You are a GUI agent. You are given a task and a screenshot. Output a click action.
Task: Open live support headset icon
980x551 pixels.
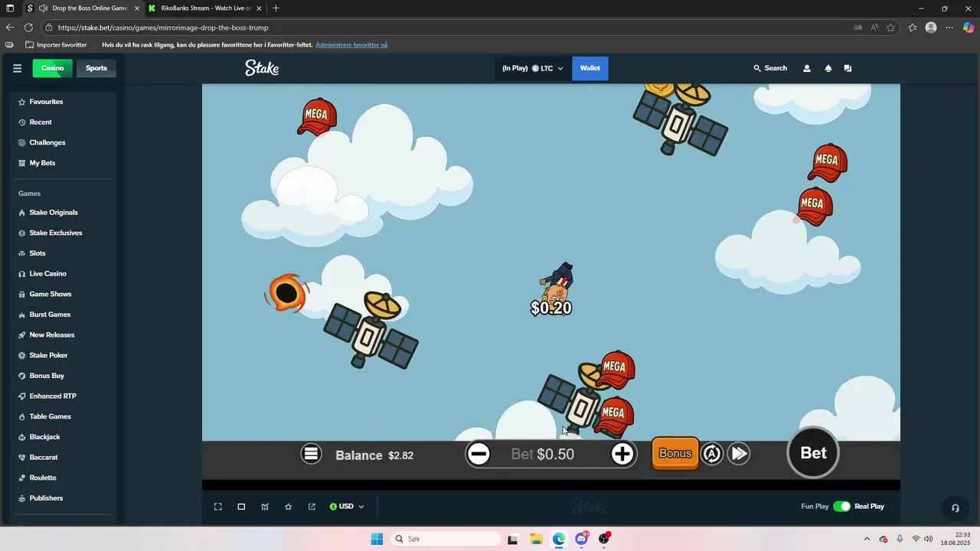(x=955, y=508)
